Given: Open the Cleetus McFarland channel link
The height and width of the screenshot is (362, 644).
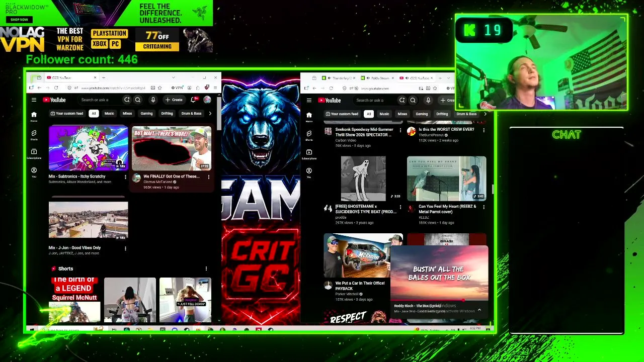Looking at the screenshot, I should [157, 182].
